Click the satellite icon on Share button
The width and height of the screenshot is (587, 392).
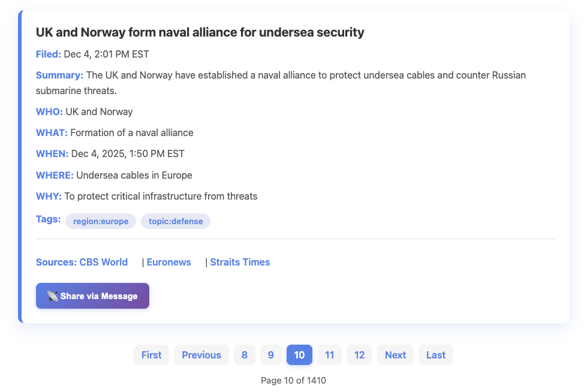tap(52, 296)
